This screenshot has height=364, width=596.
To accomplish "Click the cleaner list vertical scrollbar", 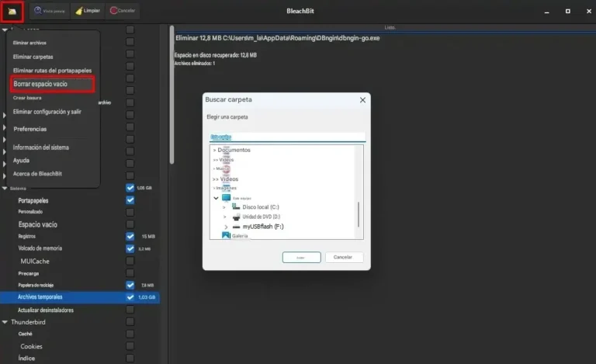I will point(172,95).
